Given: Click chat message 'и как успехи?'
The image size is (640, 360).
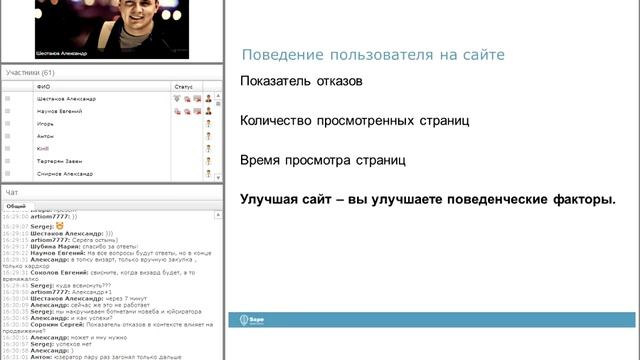Looking at the screenshot, I should (91, 318).
